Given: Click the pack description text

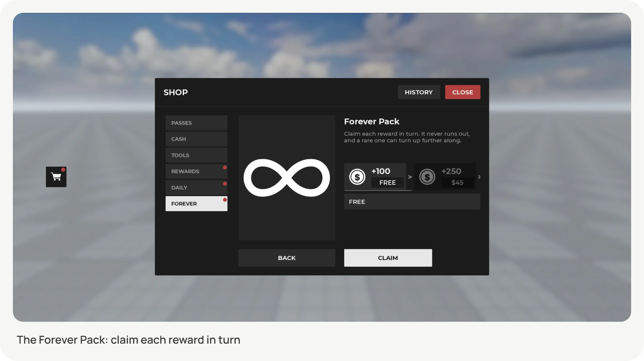Looking at the screenshot, I should 407,137.
